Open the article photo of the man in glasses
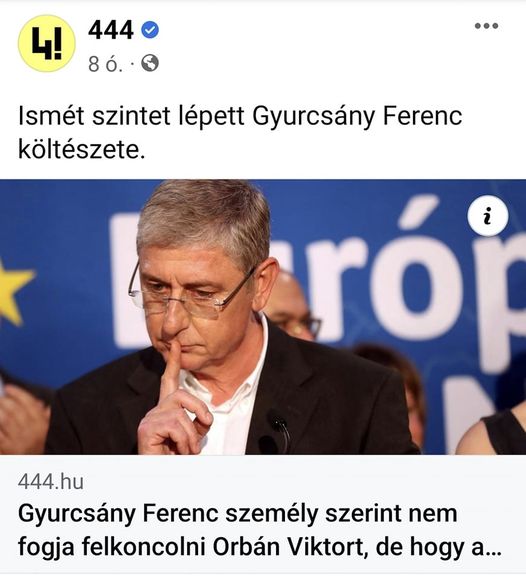The width and height of the screenshot is (526, 580). 263,317
